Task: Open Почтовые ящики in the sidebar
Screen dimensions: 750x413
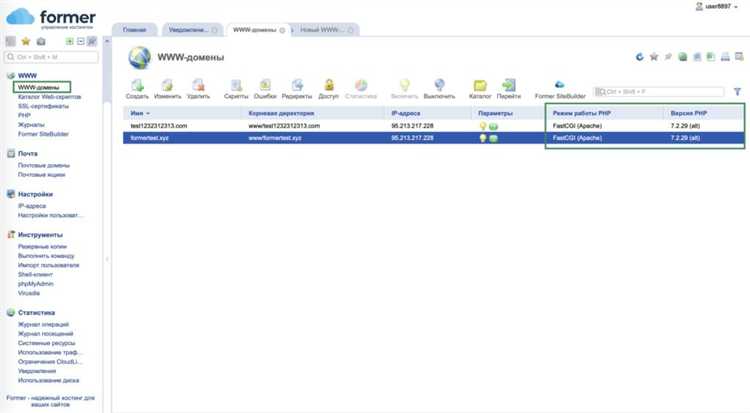Action: click(41, 175)
